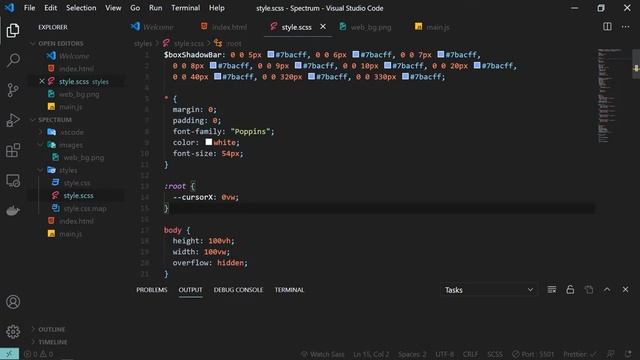Select the Output panel tab
The width and height of the screenshot is (640, 360).
[191, 290]
